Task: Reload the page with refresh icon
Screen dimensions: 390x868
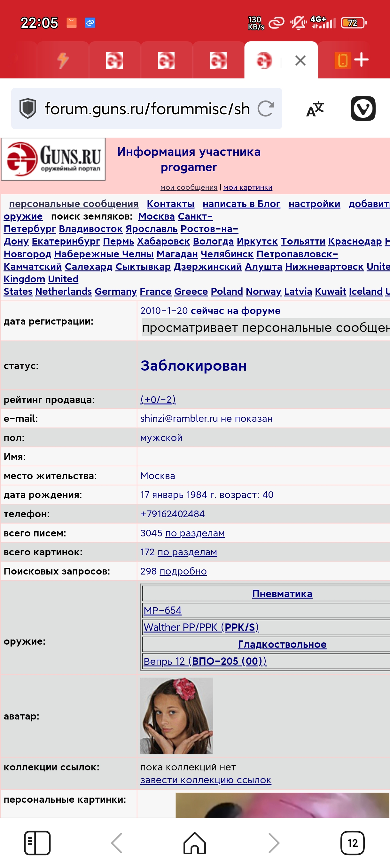Action: click(266, 108)
